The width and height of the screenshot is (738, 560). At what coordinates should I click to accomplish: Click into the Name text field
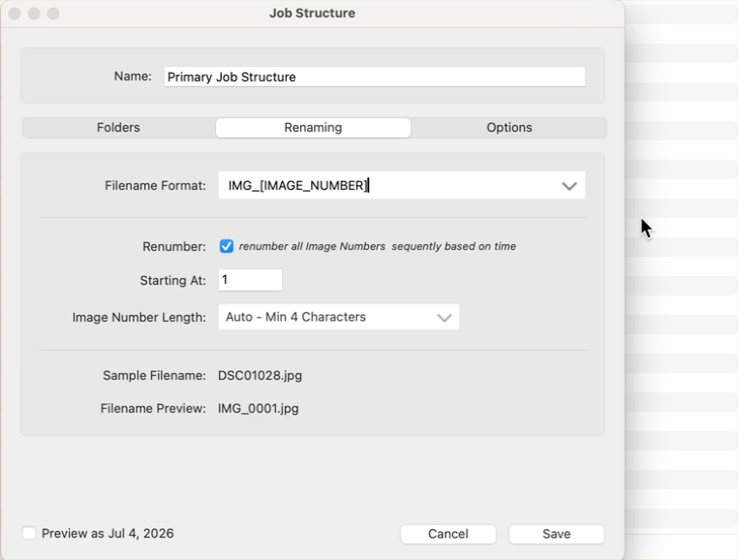374,77
